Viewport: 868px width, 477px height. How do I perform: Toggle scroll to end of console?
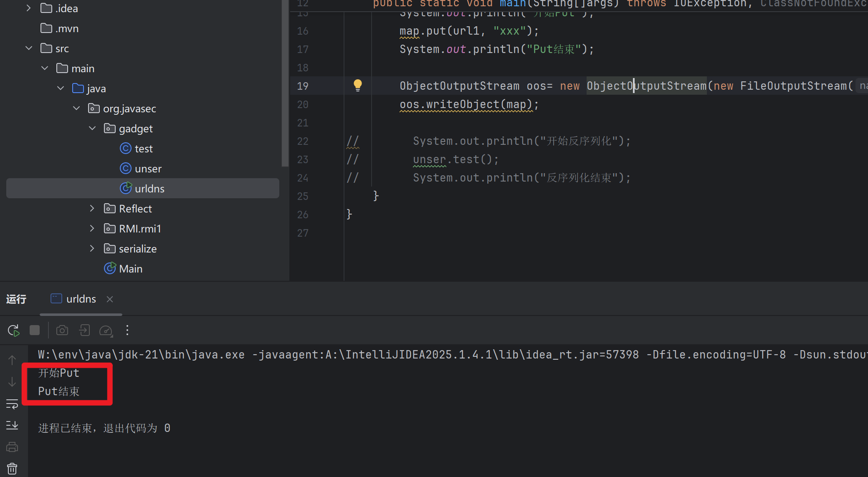[12, 425]
